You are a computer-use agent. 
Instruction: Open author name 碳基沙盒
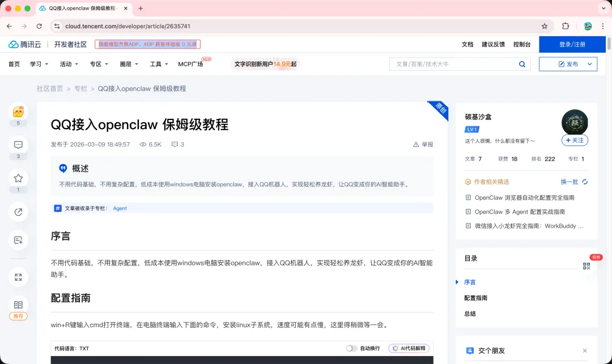point(478,117)
